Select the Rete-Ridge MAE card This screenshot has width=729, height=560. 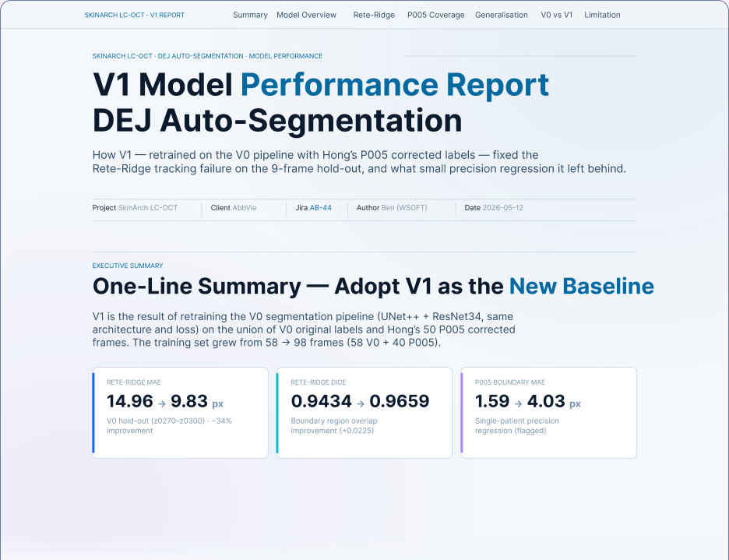181,413
